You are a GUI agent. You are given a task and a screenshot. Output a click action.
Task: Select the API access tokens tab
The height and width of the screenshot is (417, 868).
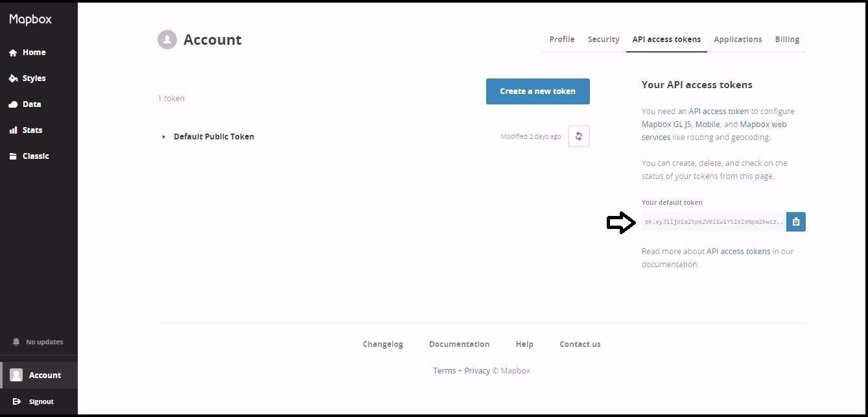[x=666, y=40]
